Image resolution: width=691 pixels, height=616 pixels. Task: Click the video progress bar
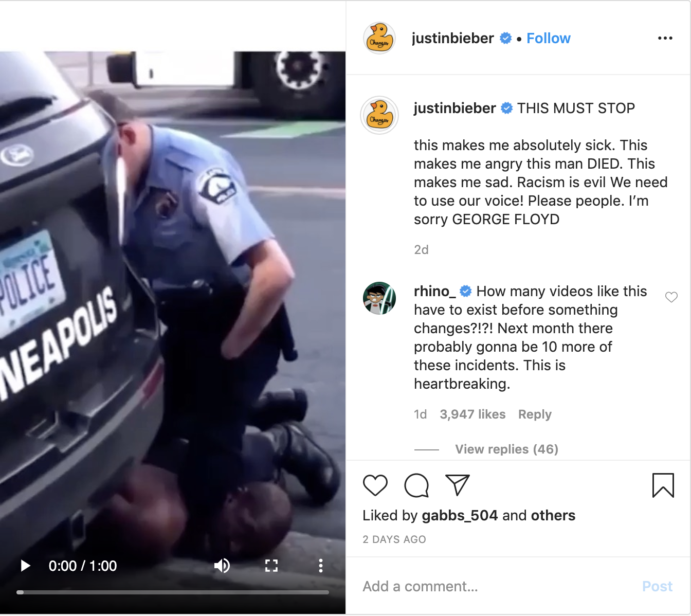[173, 592]
